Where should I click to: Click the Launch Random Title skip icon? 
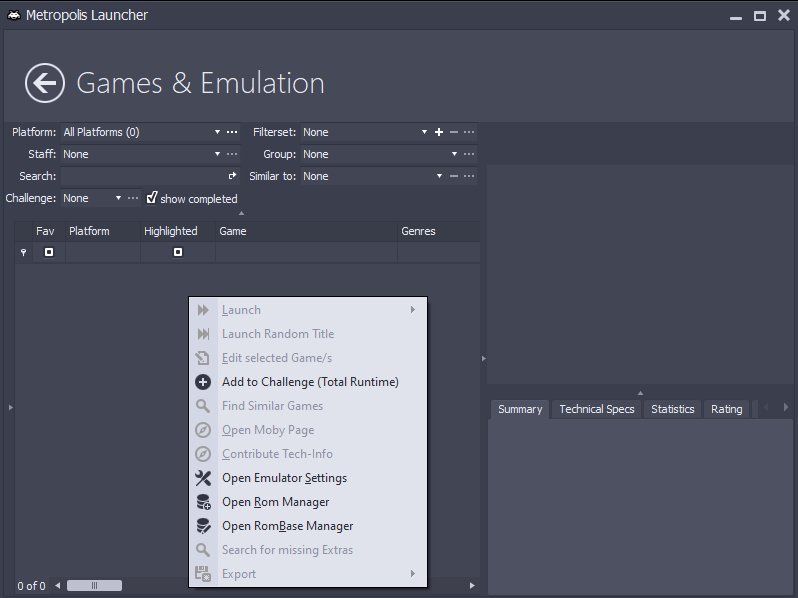click(x=203, y=334)
